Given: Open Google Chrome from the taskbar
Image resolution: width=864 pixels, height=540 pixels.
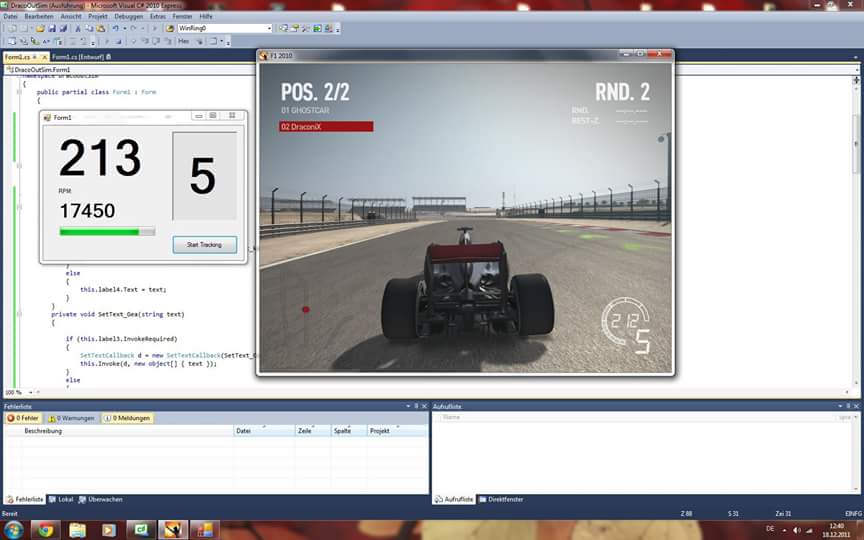Looking at the screenshot, I should (46, 530).
